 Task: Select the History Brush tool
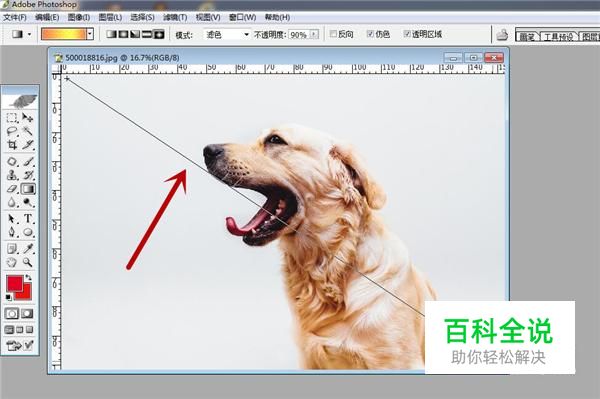click(28, 175)
